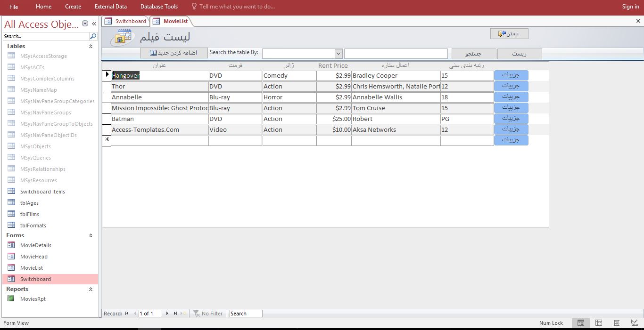This screenshot has height=330, width=644.
Task: Collapse navigation pane with shutter bar arrows
Action: [x=94, y=24]
